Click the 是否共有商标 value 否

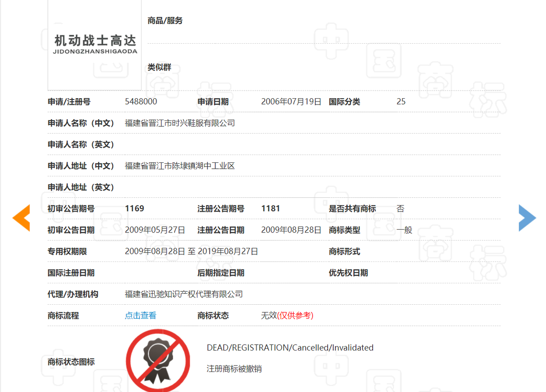coord(399,208)
